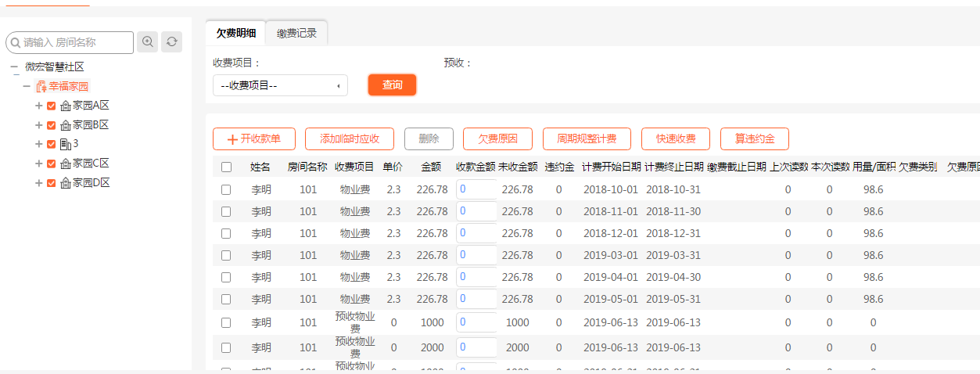Click the house icon for 家园D区
This screenshot has height=374, width=980.
coord(66,183)
